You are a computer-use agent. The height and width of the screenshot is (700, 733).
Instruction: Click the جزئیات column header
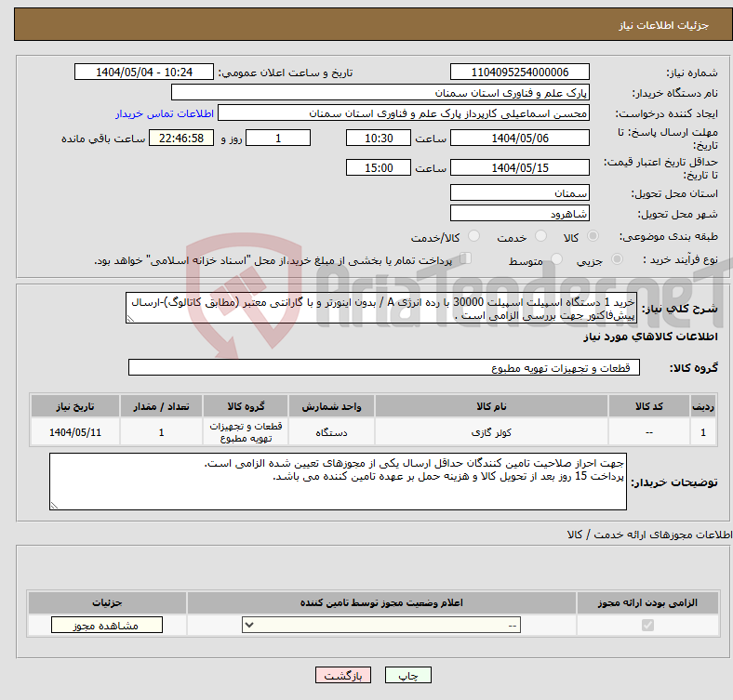tap(107, 602)
